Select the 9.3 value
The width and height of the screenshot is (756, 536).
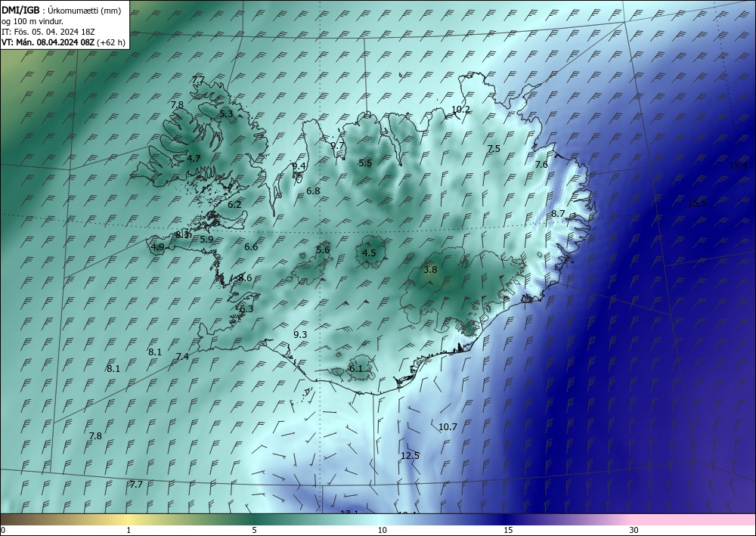300,334
